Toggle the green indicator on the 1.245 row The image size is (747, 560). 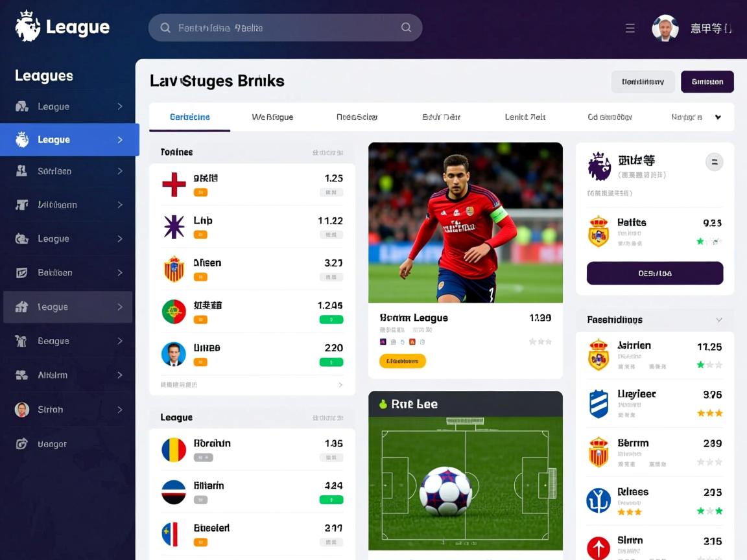[x=331, y=320]
